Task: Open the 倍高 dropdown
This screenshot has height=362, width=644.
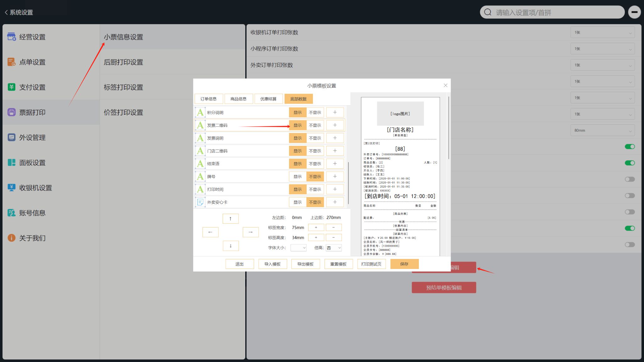Action: pos(334,248)
